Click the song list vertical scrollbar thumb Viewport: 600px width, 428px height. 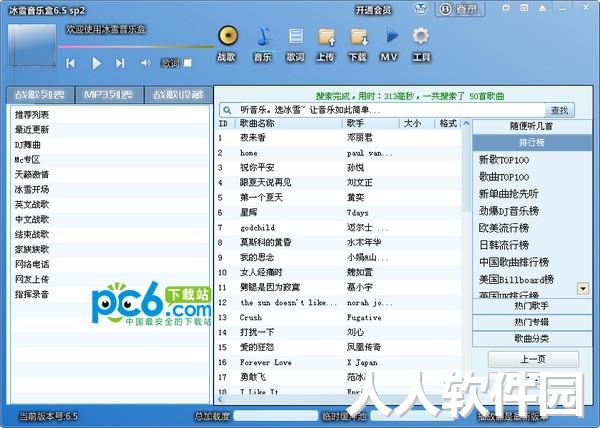click(x=466, y=170)
